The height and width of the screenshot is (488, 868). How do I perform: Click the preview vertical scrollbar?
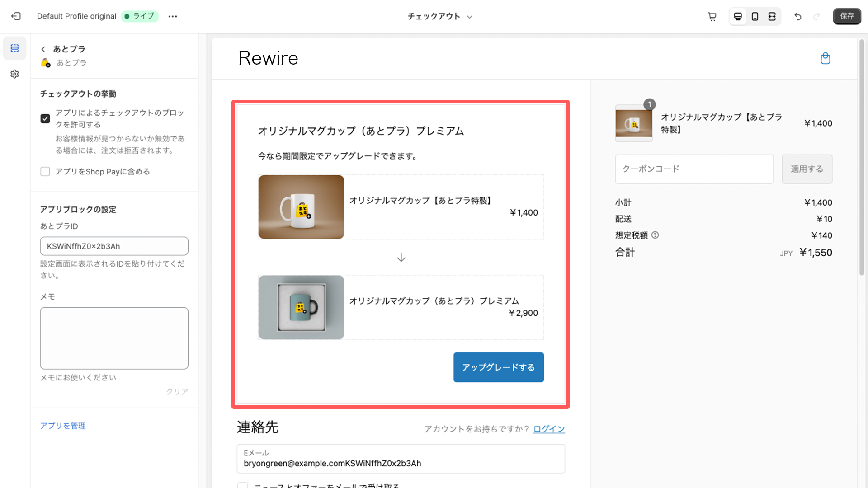(862, 157)
